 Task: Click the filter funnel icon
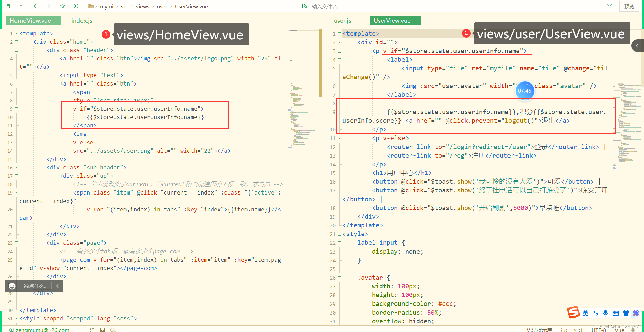[609, 6]
